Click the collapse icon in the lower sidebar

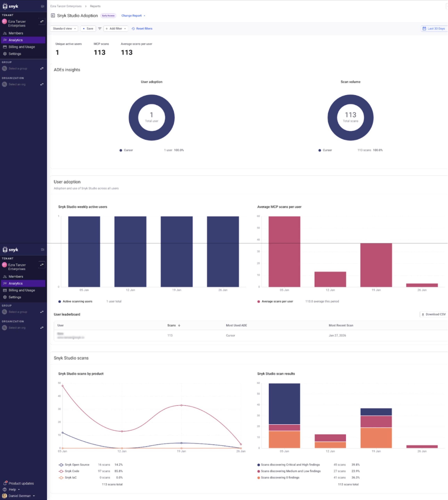pyautogui.click(x=42, y=250)
